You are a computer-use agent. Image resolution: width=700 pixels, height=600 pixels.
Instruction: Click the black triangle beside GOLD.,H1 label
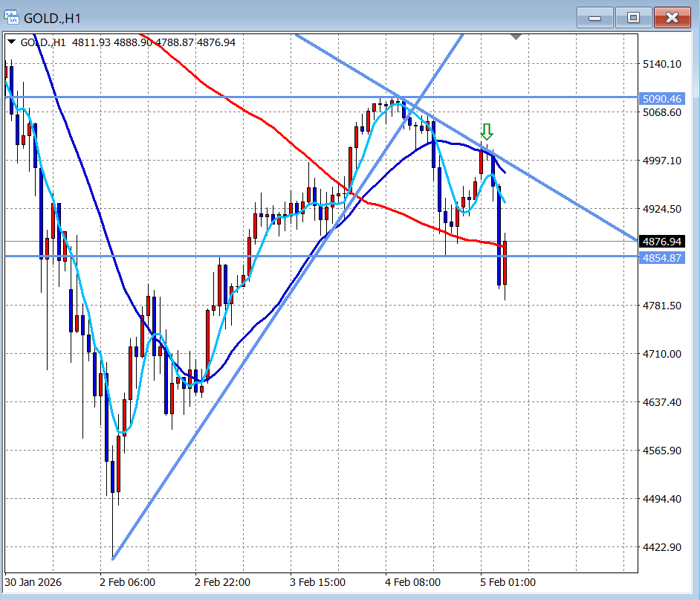(x=11, y=42)
